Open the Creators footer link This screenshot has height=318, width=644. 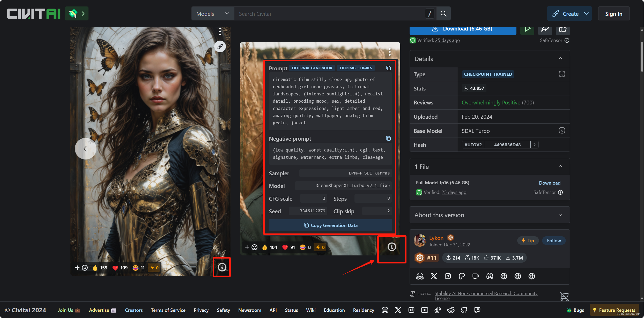(x=134, y=310)
